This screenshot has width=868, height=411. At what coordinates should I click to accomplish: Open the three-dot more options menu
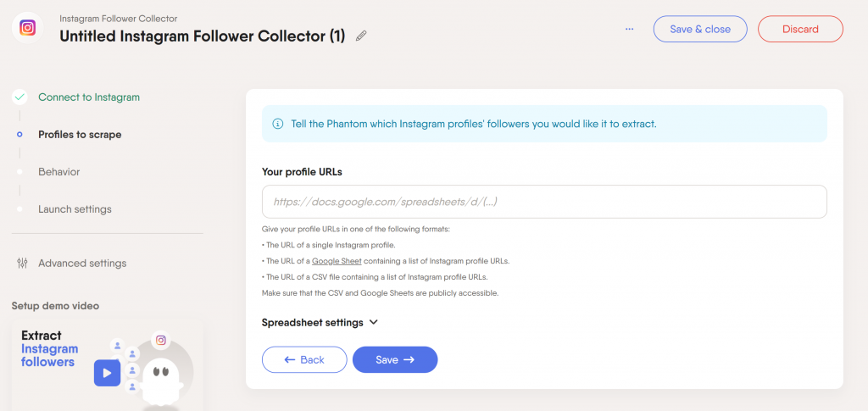point(629,29)
